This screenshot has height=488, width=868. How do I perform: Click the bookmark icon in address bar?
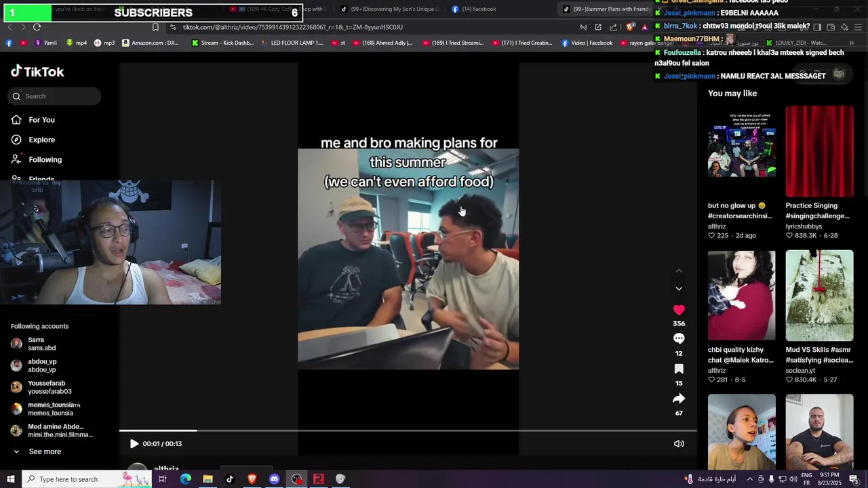(155, 27)
